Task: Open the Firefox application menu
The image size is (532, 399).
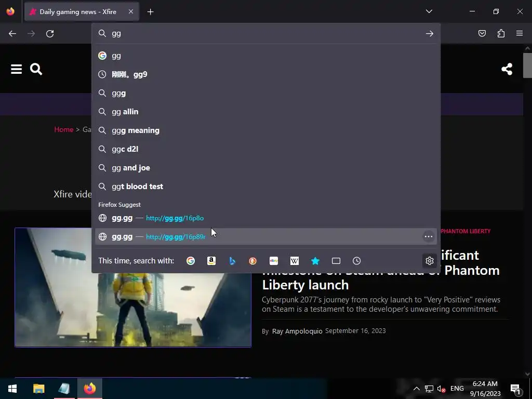Action: tap(520, 33)
